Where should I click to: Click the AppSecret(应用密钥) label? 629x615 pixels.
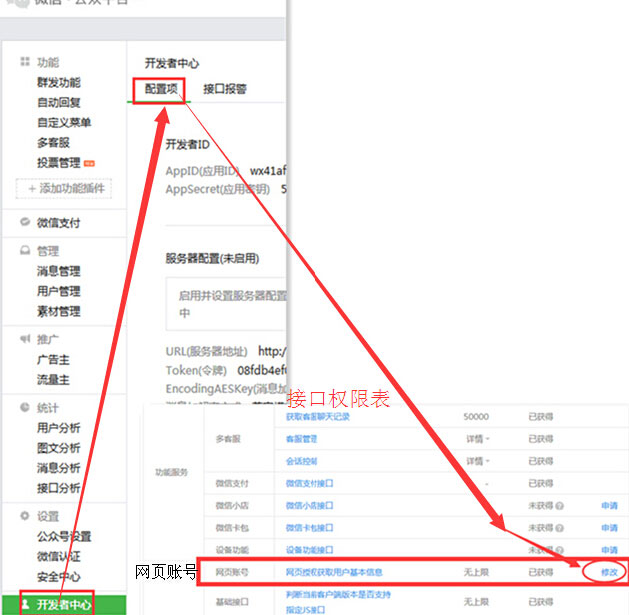[x=218, y=189]
